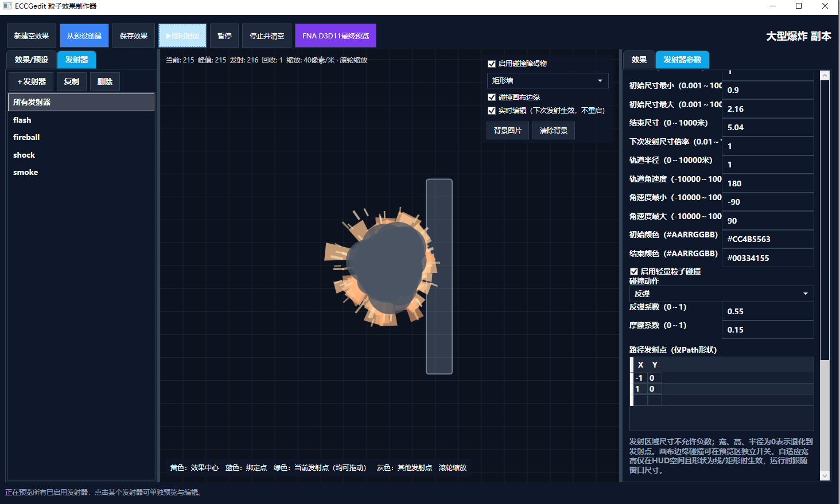
Task: Open the 效果 tab in the right panel
Action: click(x=639, y=60)
